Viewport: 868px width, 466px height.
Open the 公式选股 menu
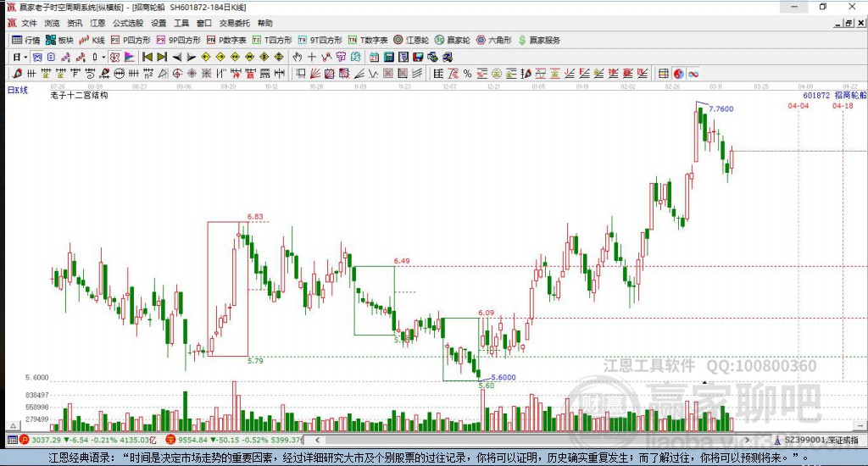[x=128, y=23]
